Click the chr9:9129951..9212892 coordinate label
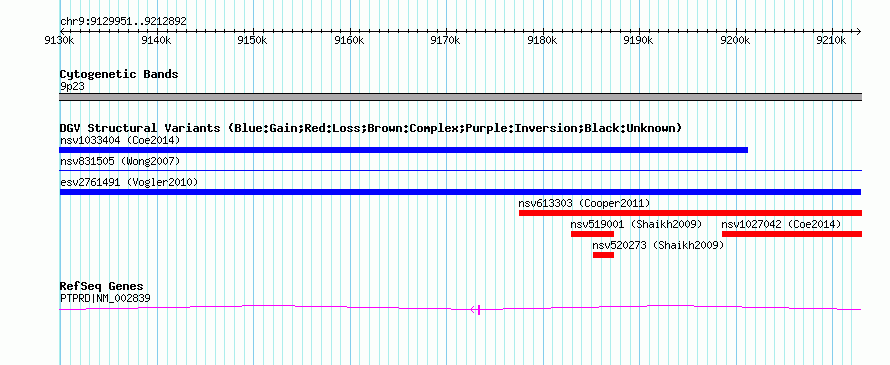This screenshot has width=890, height=365. click(x=123, y=22)
